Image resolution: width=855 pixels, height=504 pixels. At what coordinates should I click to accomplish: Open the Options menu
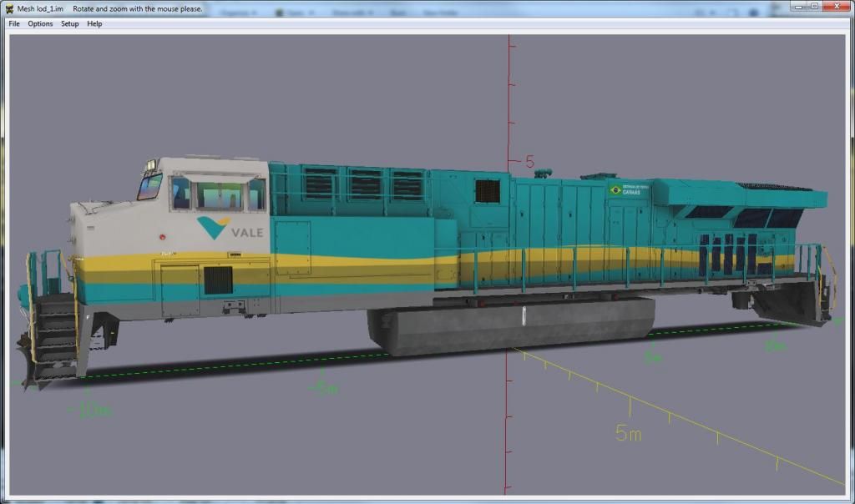click(40, 24)
